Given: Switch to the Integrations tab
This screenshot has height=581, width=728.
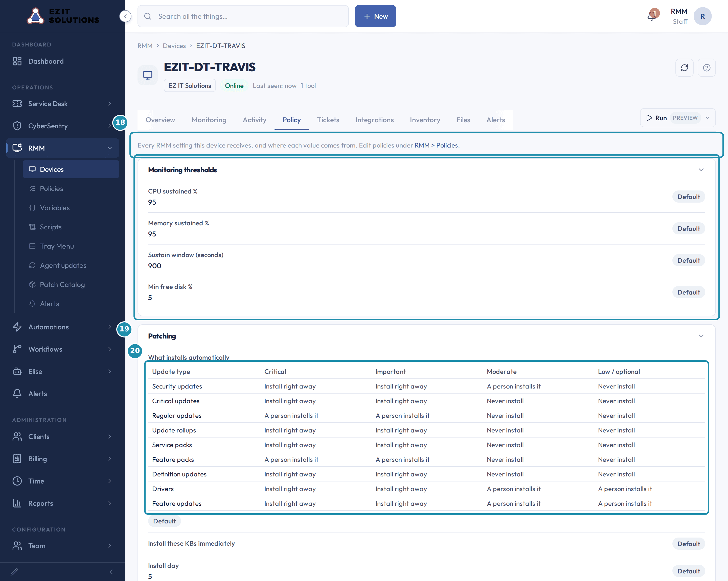Looking at the screenshot, I should (x=374, y=120).
